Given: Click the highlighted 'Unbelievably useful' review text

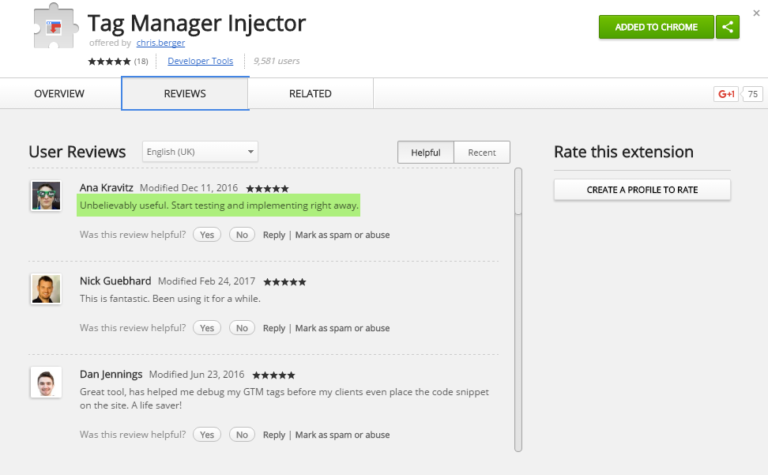Looking at the screenshot, I should [x=218, y=205].
